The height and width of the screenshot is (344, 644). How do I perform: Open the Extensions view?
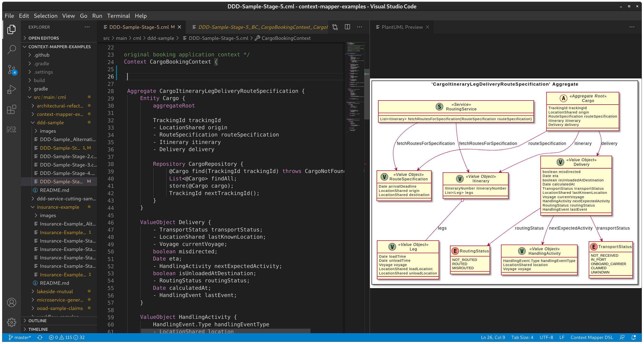coord(12,109)
